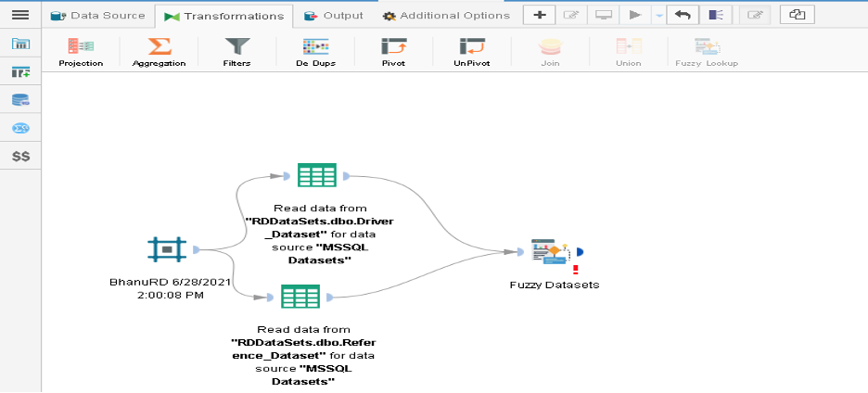This screenshot has width=868, height=393.
Task: Select the Fuzzy Datasets node icon
Action: pyautogui.click(x=550, y=252)
